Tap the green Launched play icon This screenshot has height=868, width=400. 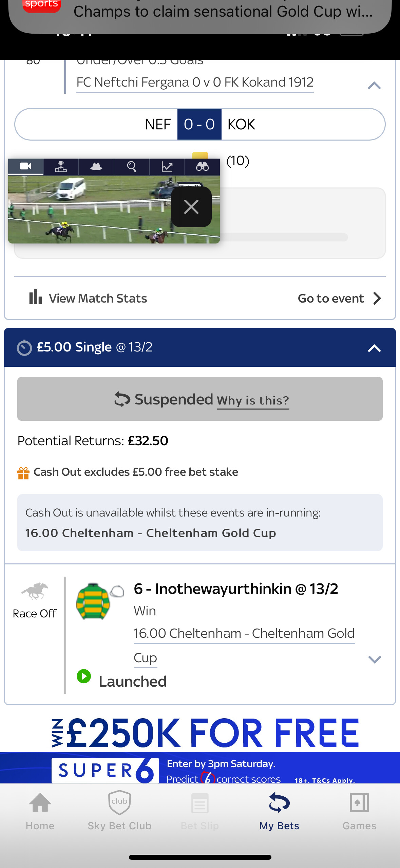[x=84, y=676]
